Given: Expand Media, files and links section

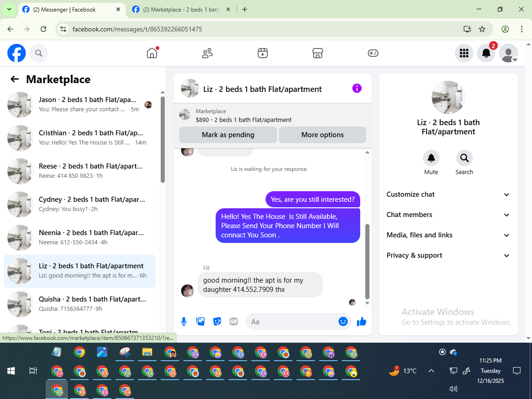Looking at the screenshot, I should (448, 235).
